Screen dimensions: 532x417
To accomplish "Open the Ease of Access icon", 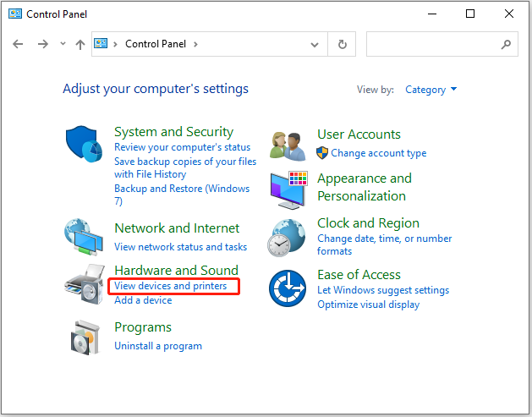I will tap(288, 288).
